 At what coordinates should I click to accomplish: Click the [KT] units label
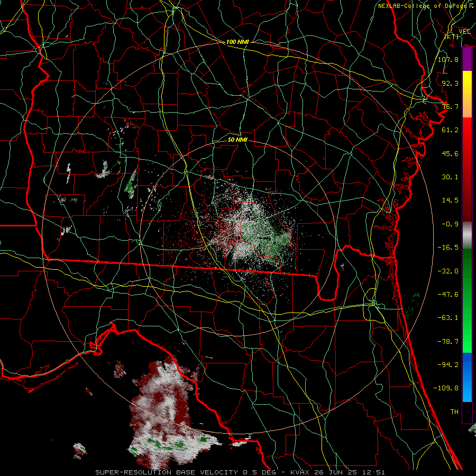(452, 36)
